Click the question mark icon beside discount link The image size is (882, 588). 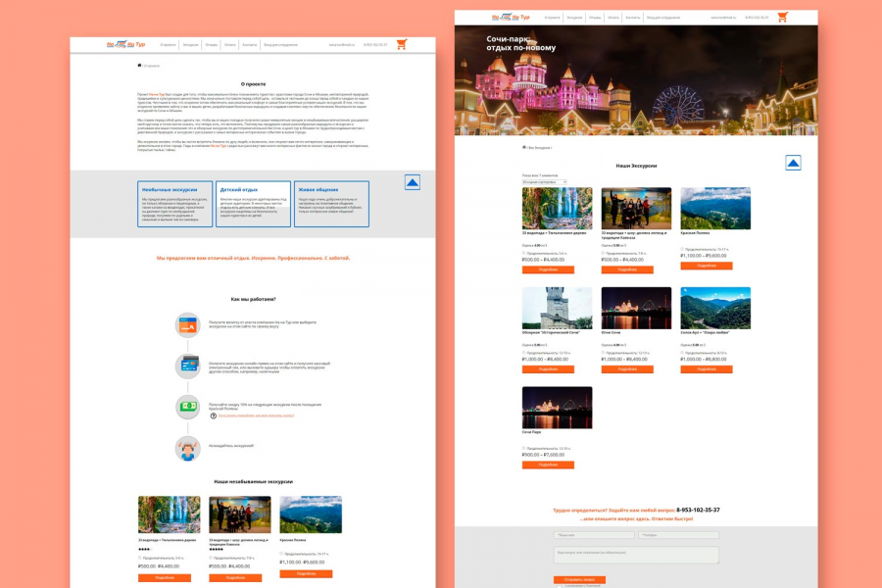(x=214, y=416)
